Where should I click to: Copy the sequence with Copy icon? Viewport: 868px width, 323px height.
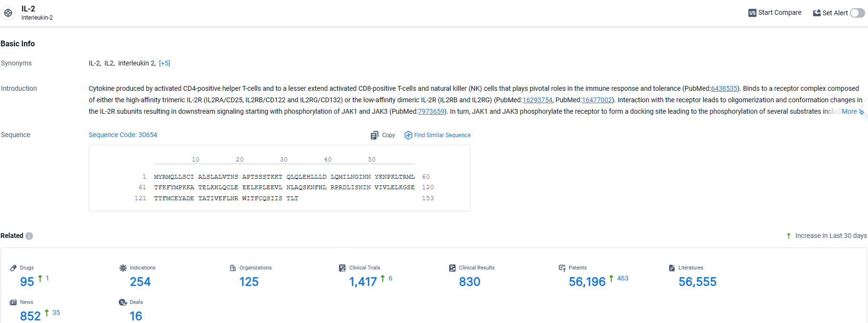(375, 135)
